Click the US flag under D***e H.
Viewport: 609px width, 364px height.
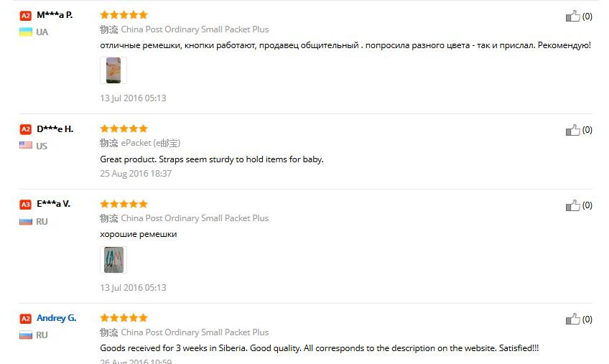coord(26,145)
